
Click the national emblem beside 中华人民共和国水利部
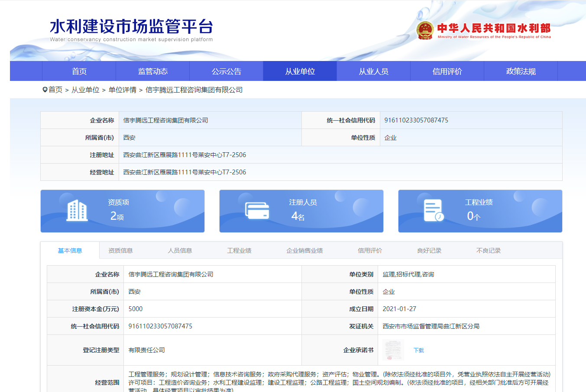pyautogui.click(x=424, y=30)
